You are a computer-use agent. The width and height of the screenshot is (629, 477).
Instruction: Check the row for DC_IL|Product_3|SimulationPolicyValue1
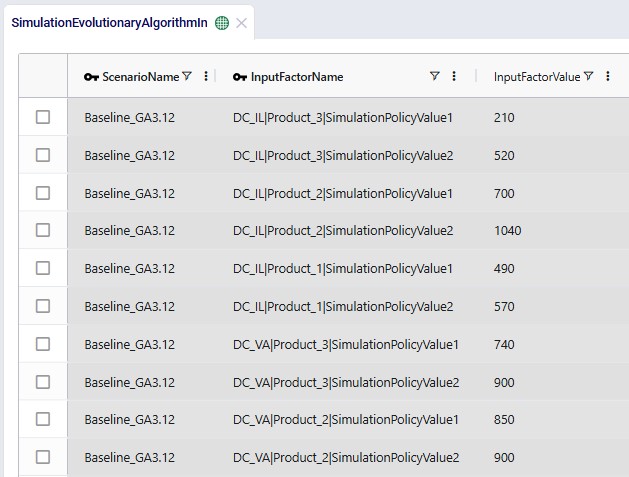[x=43, y=117]
